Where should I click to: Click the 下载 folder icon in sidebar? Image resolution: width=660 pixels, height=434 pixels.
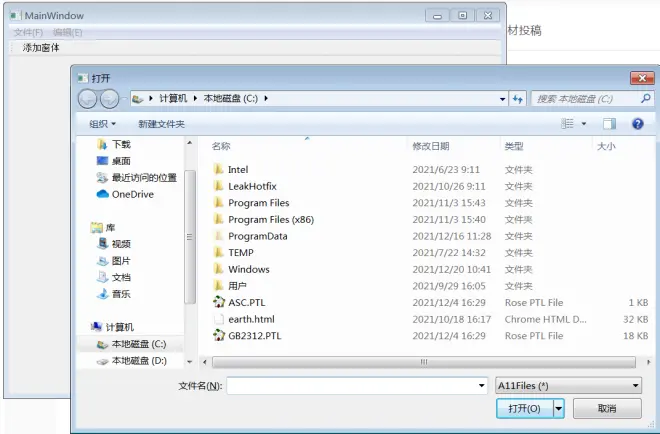(102, 144)
